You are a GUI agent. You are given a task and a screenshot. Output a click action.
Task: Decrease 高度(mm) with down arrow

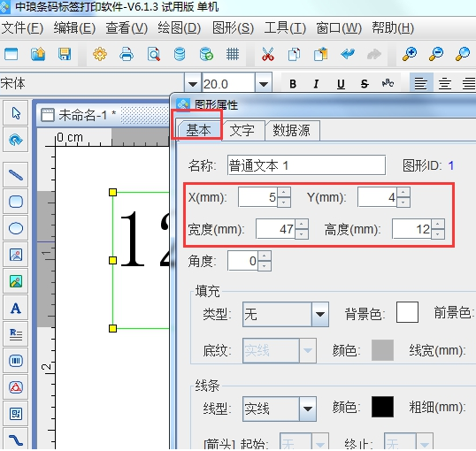[x=437, y=234]
